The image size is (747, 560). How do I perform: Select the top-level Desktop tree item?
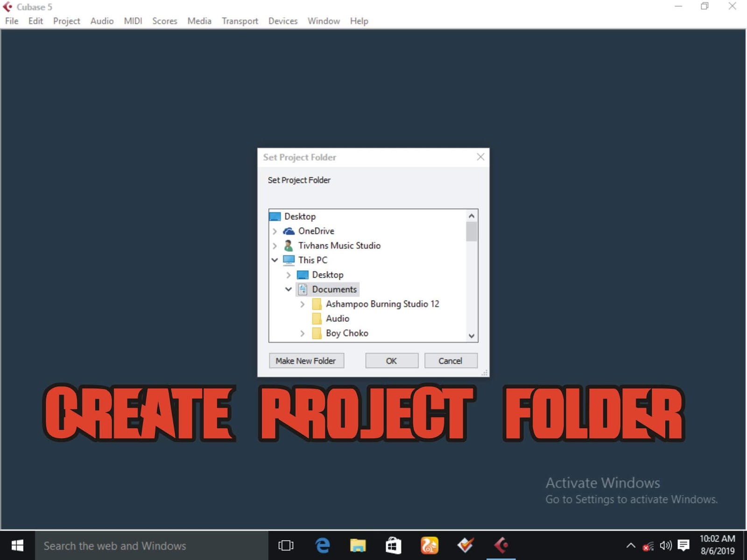[300, 217]
